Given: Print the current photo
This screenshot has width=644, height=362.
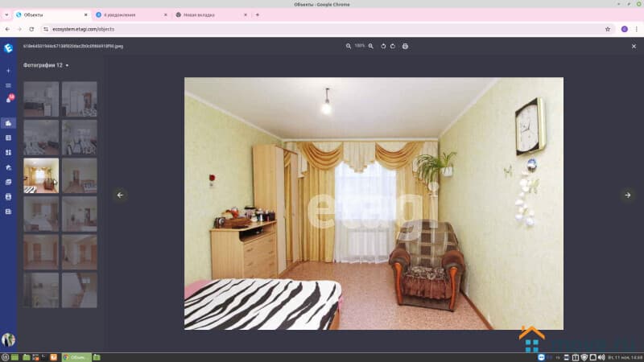Looking at the screenshot, I should click(x=405, y=46).
